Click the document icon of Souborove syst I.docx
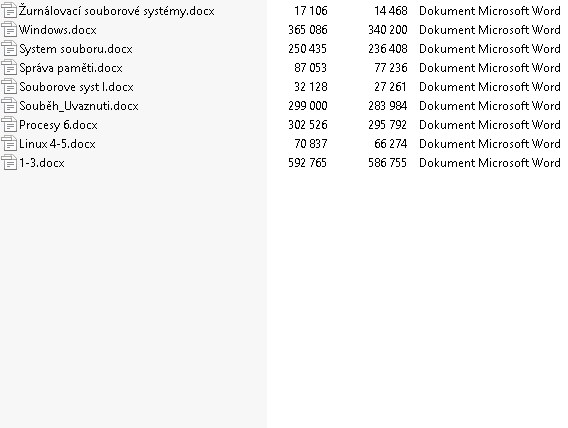Screen dimensions: 568x428 9,87
